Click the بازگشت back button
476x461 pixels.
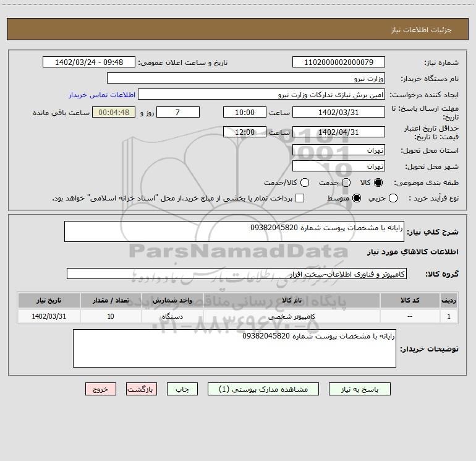pos(142,389)
